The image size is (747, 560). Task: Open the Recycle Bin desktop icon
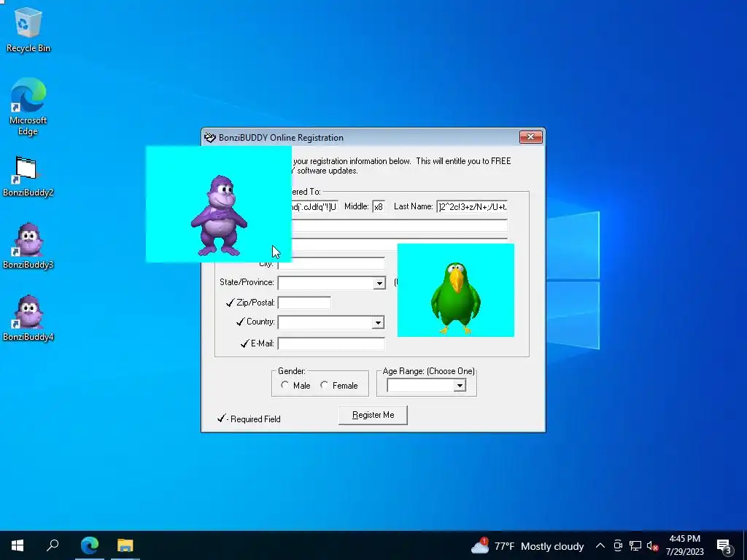[x=28, y=29]
